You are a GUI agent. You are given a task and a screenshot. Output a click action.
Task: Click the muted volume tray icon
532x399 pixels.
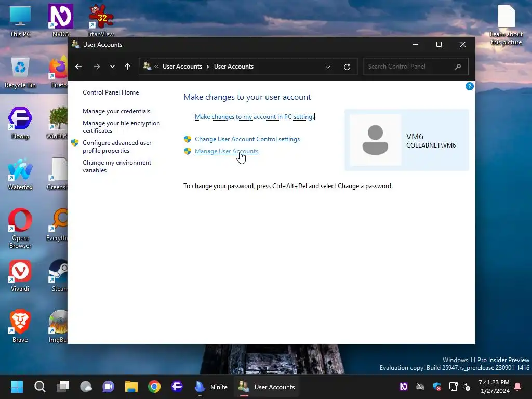click(467, 387)
